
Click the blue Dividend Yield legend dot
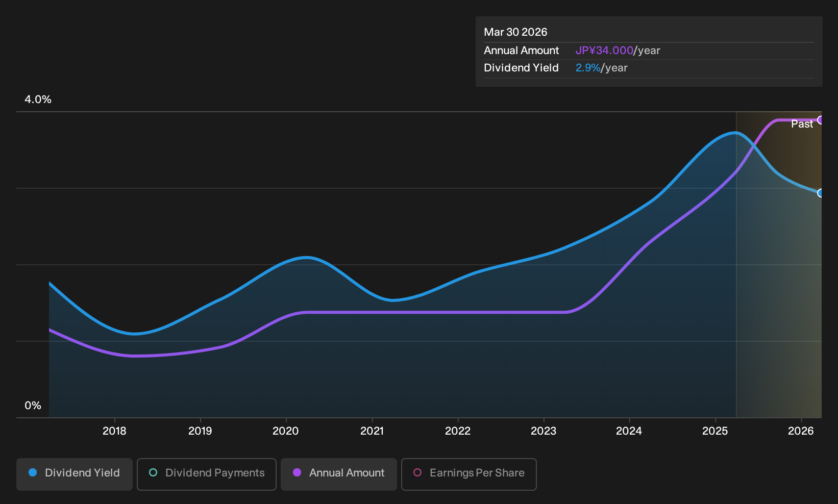click(33, 472)
